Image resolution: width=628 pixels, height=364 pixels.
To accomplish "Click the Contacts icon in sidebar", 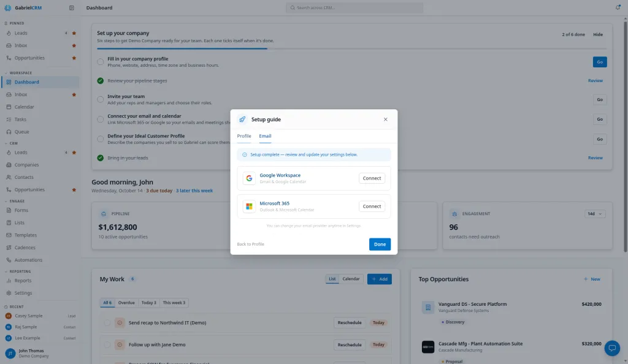I will [9, 177].
